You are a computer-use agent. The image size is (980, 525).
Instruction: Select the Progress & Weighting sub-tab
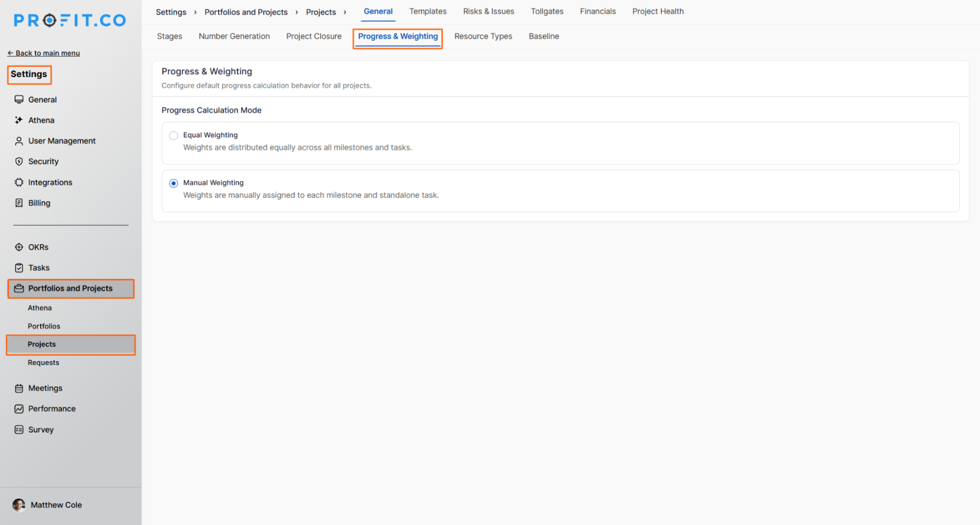pyautogui.click(x=398, y=36)
